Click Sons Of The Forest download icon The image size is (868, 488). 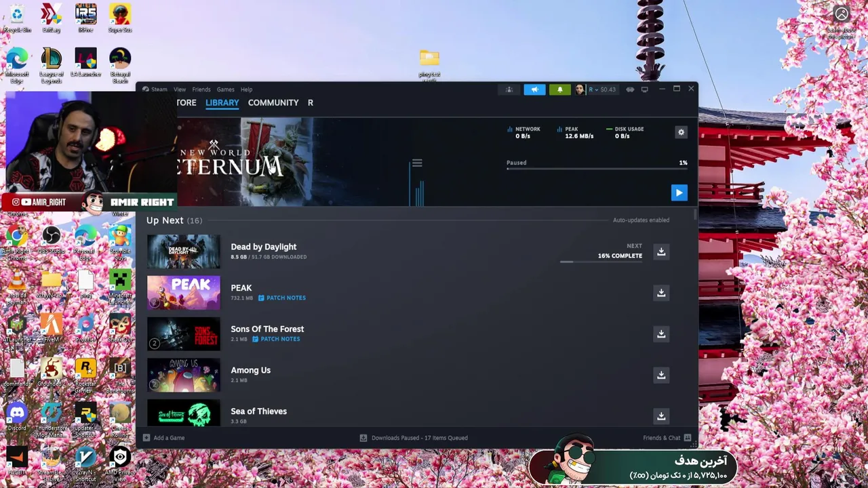(661, 334)
